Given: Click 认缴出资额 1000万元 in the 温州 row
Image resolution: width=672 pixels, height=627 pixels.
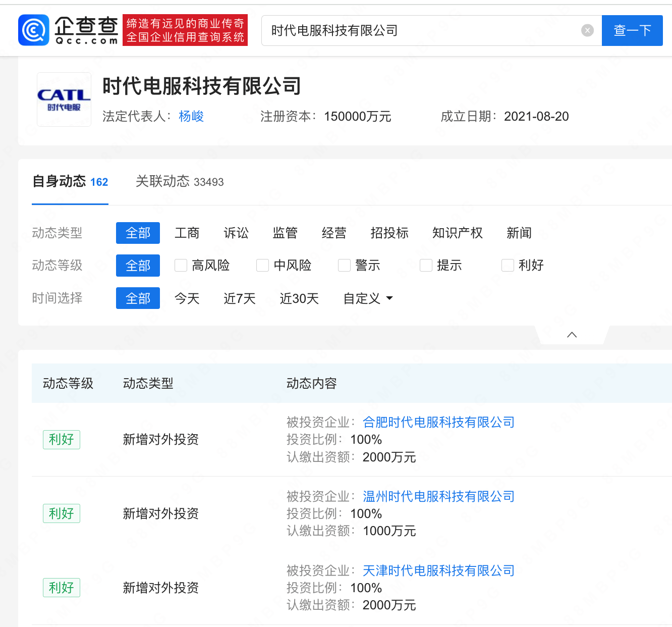Looking at the screenshot, I should coord(351,531).
